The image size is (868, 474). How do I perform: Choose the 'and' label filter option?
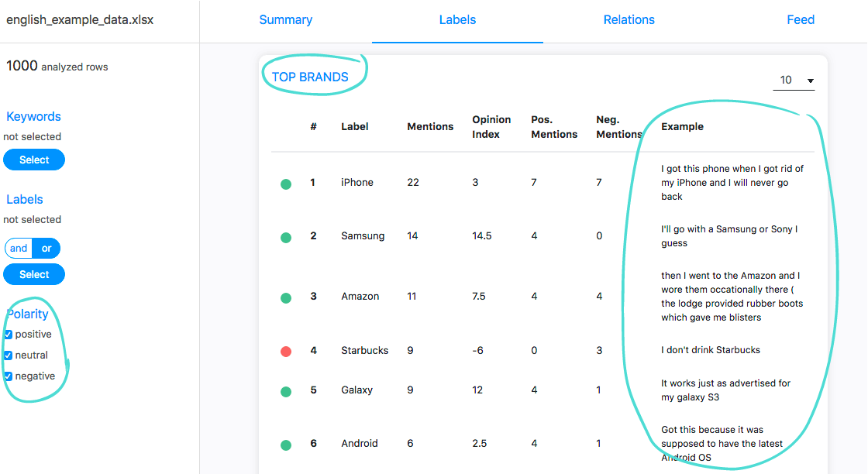click(x=19, y=249)
